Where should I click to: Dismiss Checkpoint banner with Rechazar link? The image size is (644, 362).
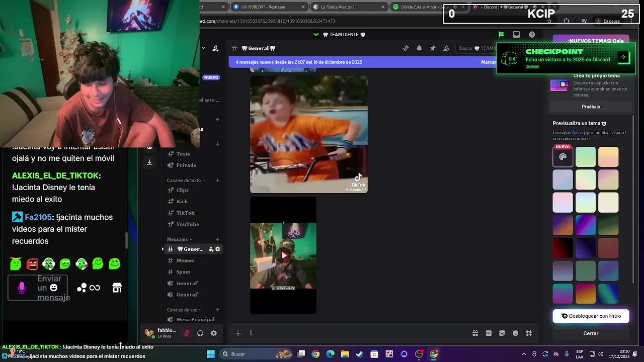(532, 66)
